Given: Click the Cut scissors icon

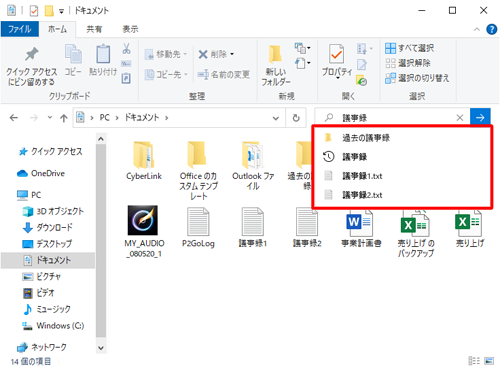Looking at the screenshot, I should point(126,49).
